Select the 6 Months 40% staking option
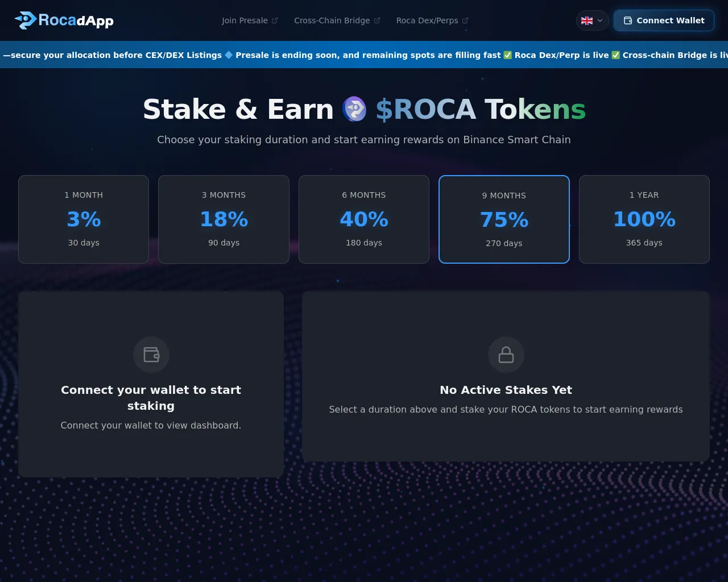Viewport: 728px width, 582px height. click(x=364, y=219)
